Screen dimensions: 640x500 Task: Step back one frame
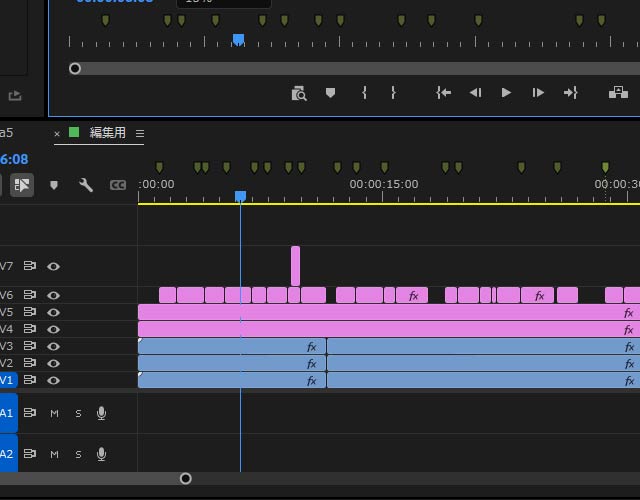click(476, 93)
